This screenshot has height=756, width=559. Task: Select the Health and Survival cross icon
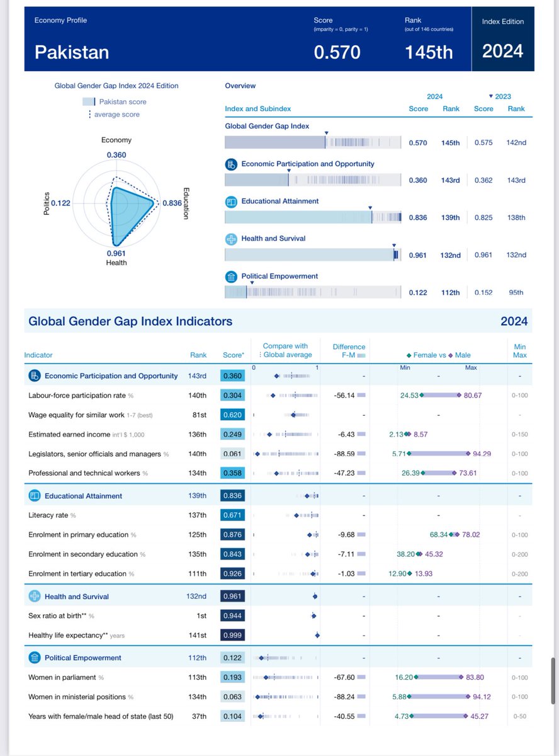tap(232, 239)
